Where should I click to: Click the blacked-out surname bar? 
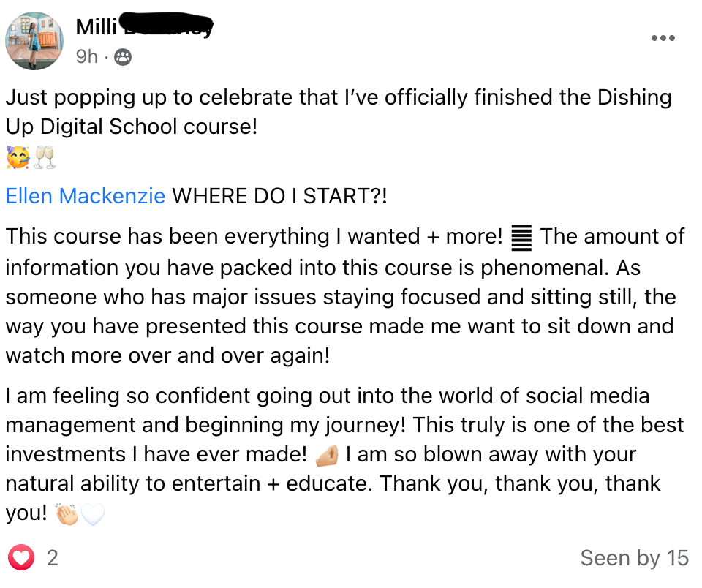click(167, 25)
